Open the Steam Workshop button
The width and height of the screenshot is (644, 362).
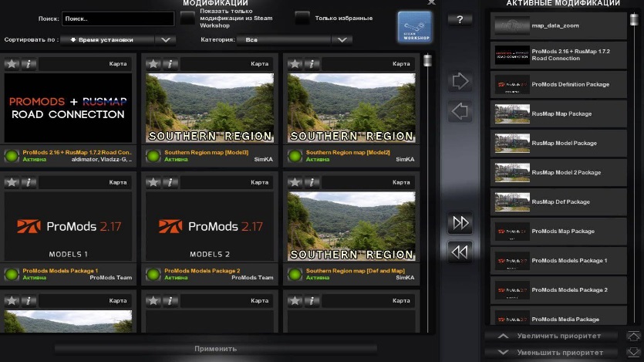[x=414, y=27]
